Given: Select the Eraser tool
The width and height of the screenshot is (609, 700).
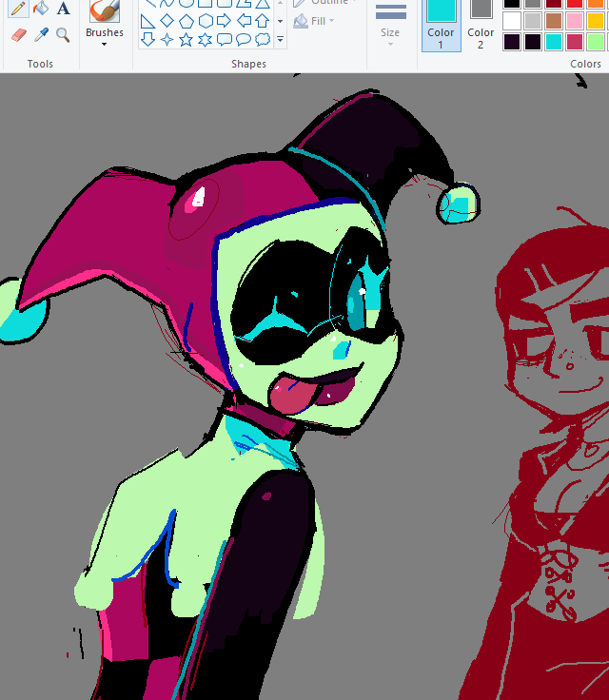Looking at the screenshot, I should [x=18, y=35].
